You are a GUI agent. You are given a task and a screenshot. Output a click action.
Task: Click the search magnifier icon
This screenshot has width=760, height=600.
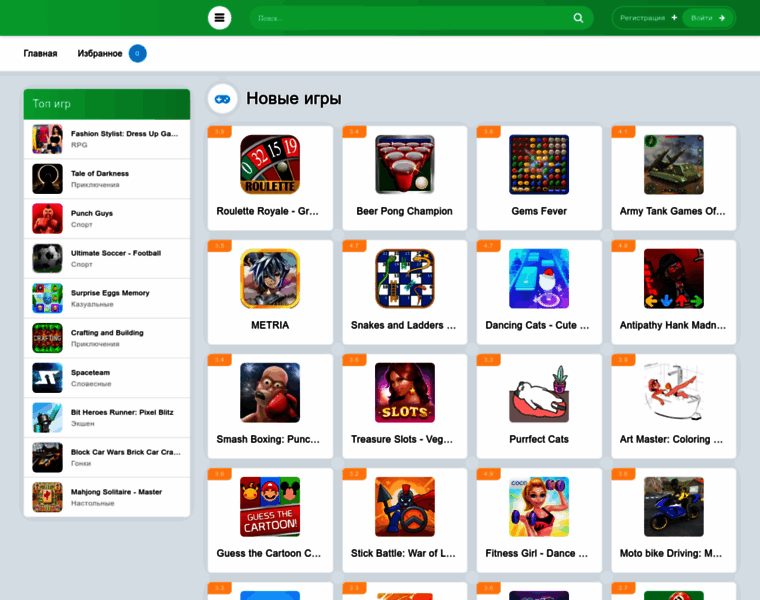[578, 18]
